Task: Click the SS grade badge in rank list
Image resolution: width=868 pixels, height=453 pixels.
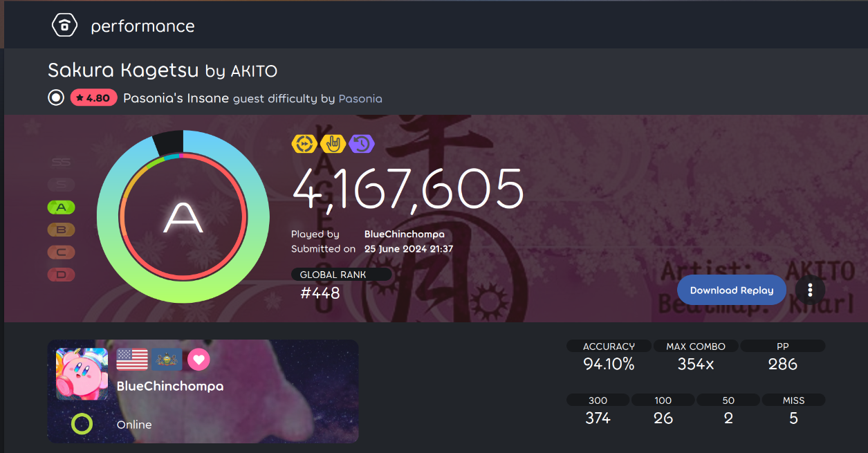Action: 62,162
